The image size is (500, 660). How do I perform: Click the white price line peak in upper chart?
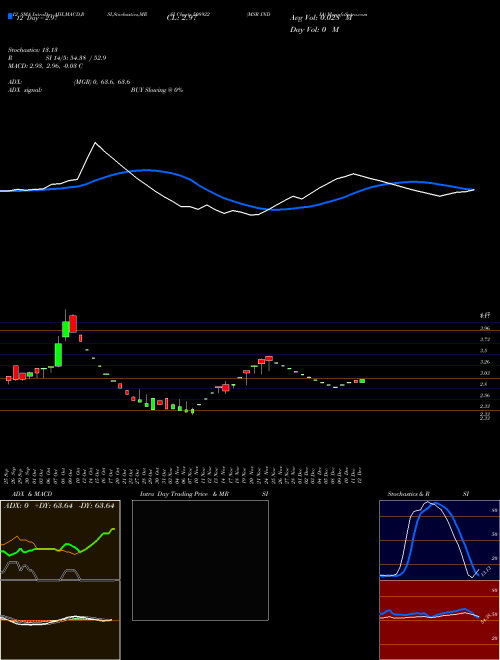pyautogui.click(x=96, y=143)
